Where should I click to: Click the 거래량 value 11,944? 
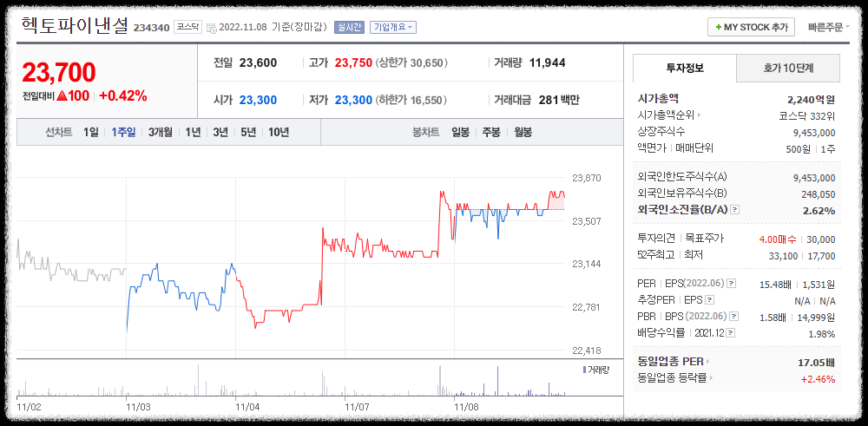tap(548, 62)
